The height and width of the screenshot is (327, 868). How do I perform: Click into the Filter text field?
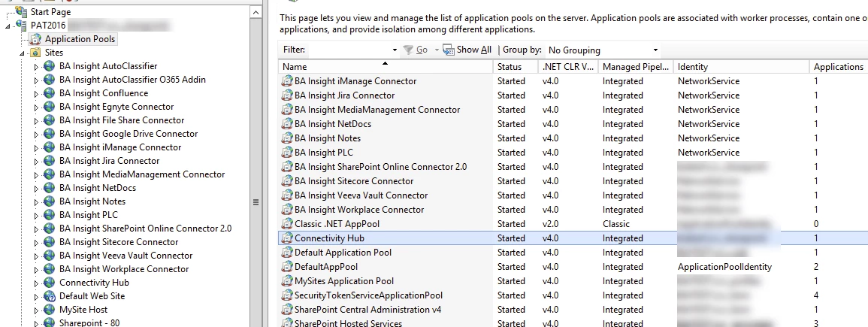tap(349, 50)
